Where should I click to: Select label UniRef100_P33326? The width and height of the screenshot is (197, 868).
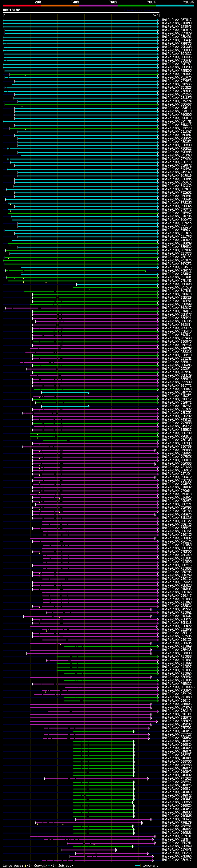point(176,352)
